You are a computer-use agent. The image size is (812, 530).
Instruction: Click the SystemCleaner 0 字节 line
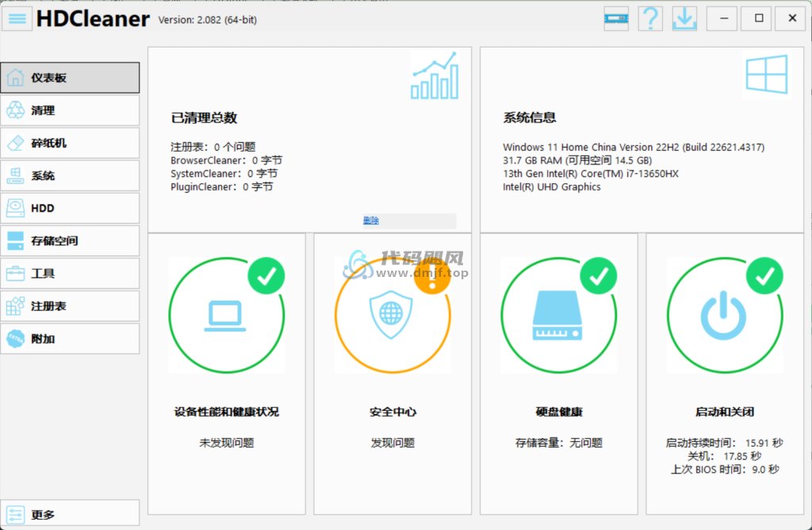[224, 174]
